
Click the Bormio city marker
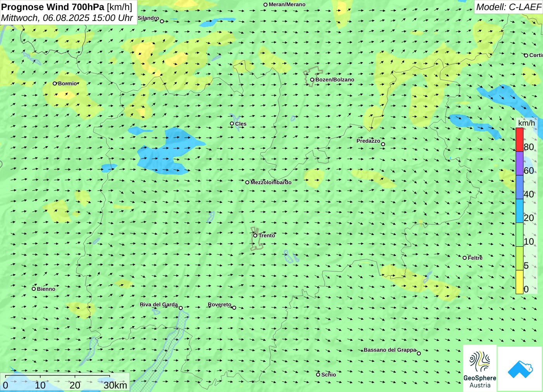click(x=55, y=83)
